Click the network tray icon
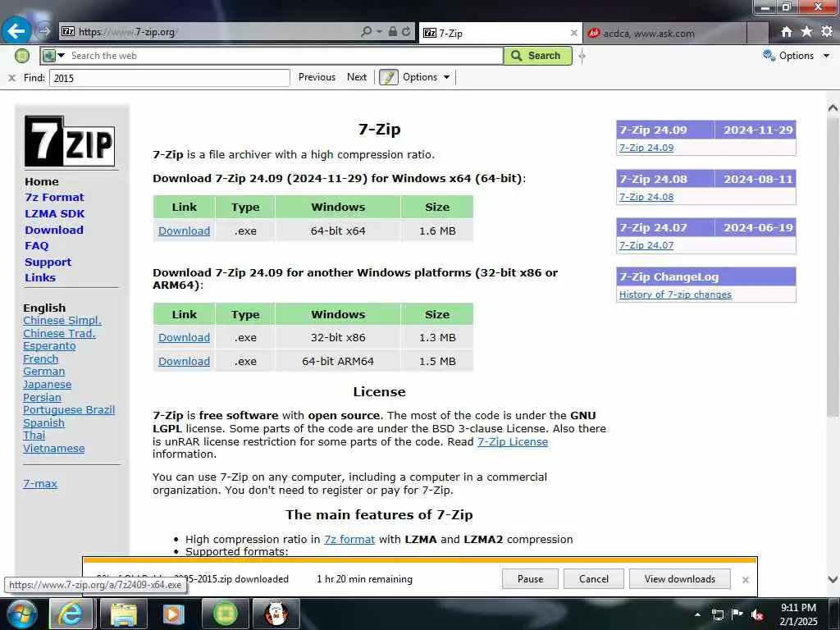The image size is (840, 630). tap(717, 614)
